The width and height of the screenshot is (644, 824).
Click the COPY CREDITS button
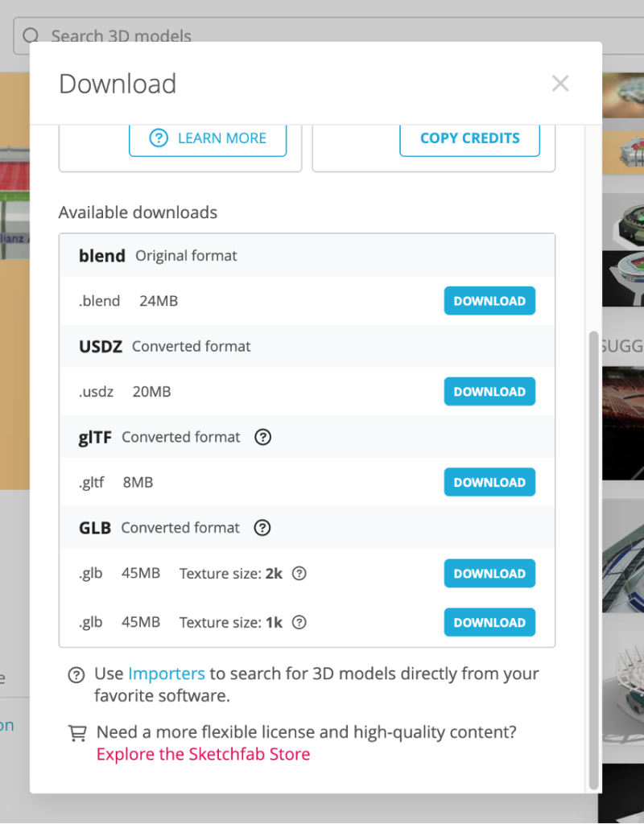click(469, 138)
